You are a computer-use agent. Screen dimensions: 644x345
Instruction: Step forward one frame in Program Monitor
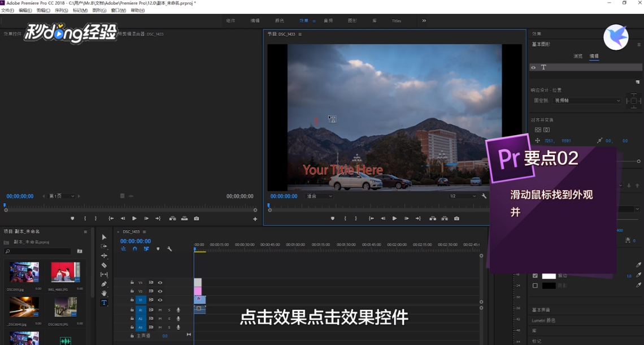[406, 218]
